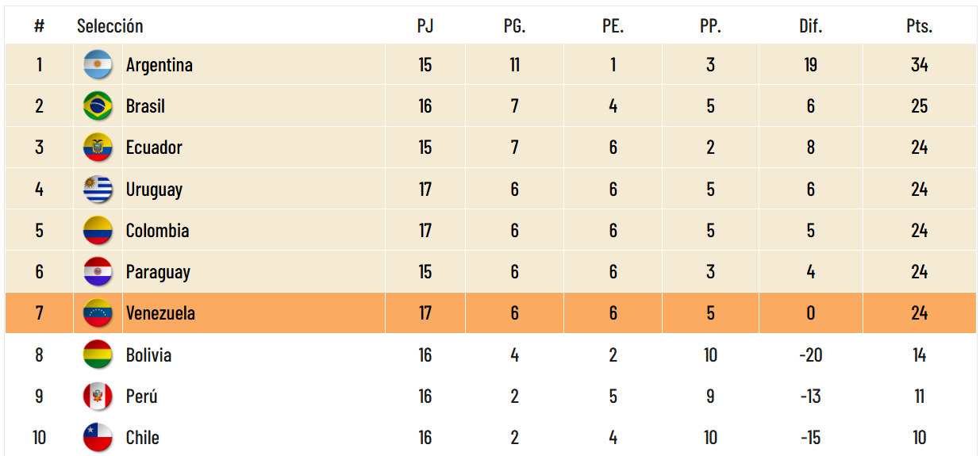Click the Colombia flag icon
Viewport: 980px width, 456px height.
98,230
